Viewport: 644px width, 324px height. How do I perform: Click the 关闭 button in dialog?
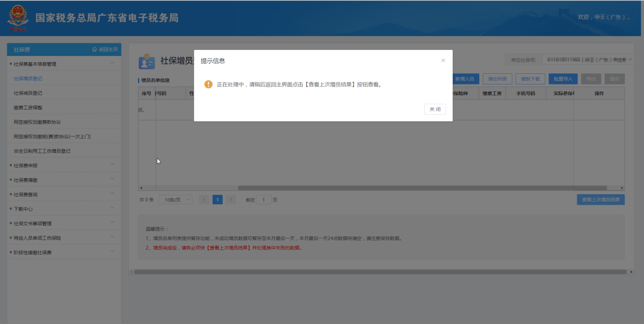click(x=435, y=109)
